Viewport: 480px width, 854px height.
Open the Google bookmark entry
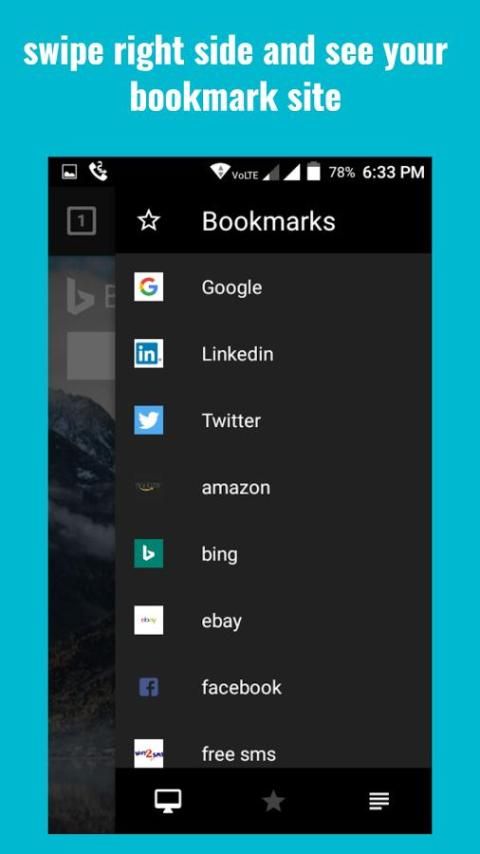pos(273,287)
